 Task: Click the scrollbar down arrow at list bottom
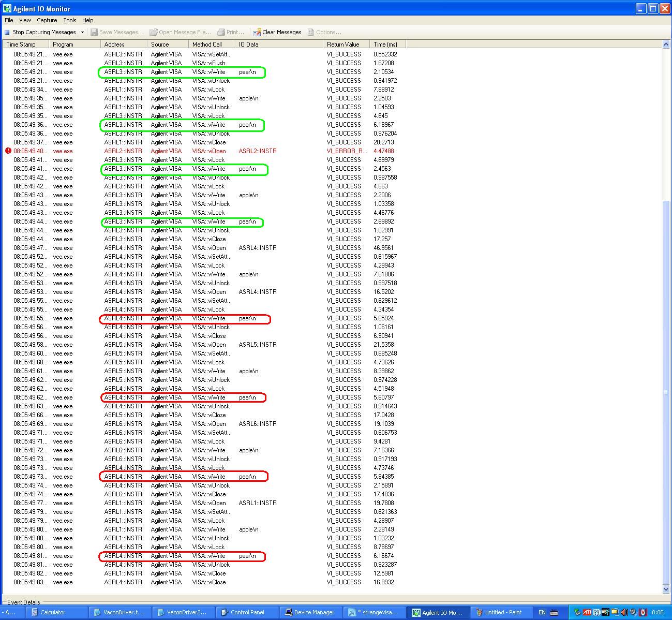(666, 589)
